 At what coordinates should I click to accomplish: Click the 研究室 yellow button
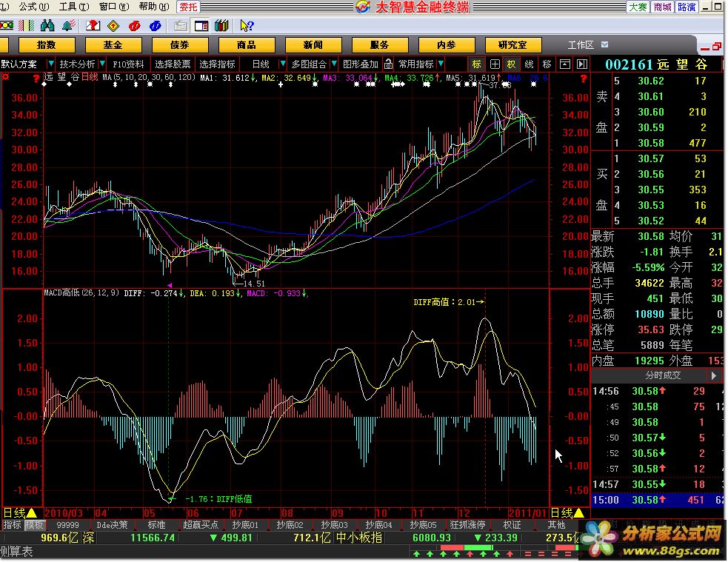(x=512, y=45)
